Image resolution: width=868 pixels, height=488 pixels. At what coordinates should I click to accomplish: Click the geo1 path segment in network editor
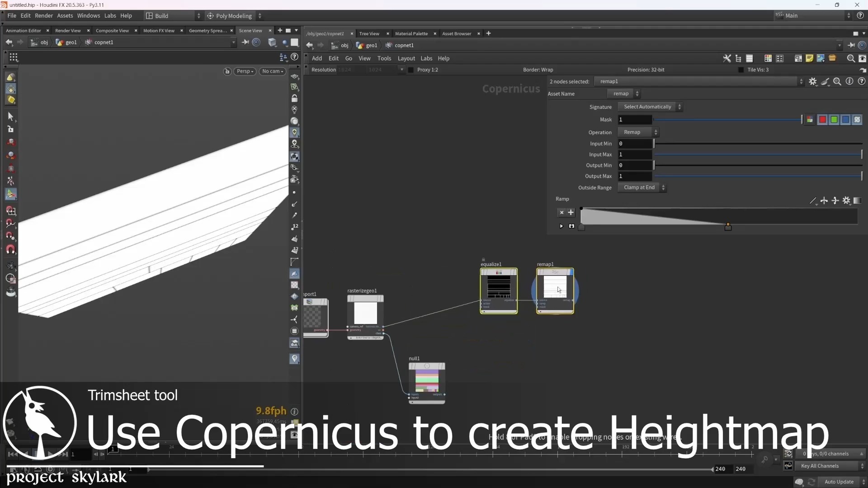click(367, 45)
